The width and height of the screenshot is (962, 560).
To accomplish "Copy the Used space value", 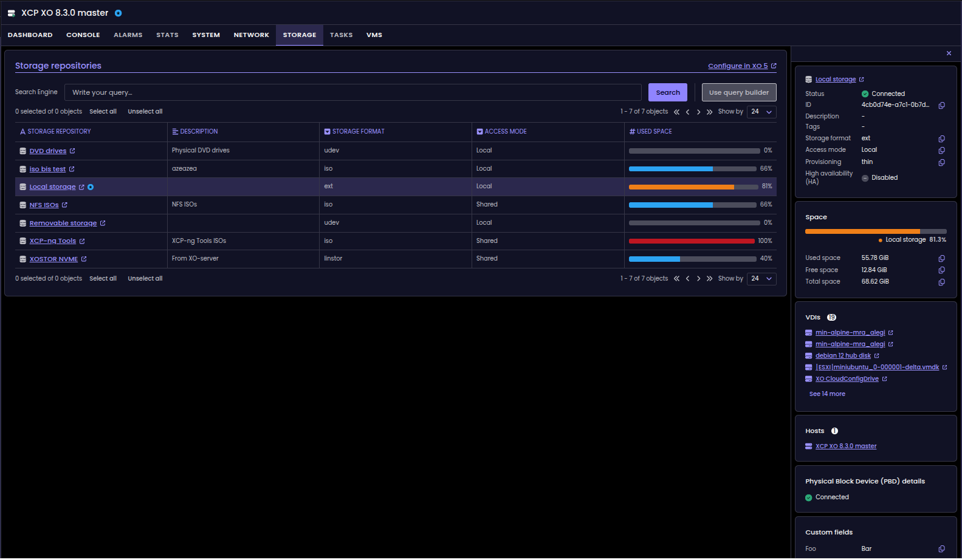I will coord(941,258).
